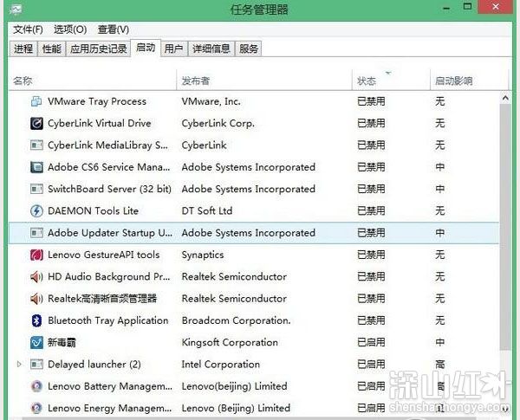Open the 查看(V) menu
Screen dimensions: 520x420
(x=113, y=29)
